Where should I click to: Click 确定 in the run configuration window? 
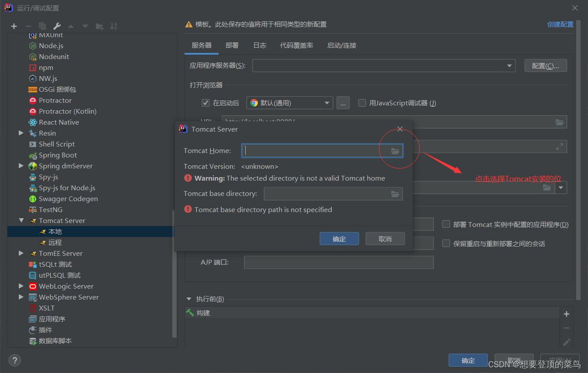[468, 360]
